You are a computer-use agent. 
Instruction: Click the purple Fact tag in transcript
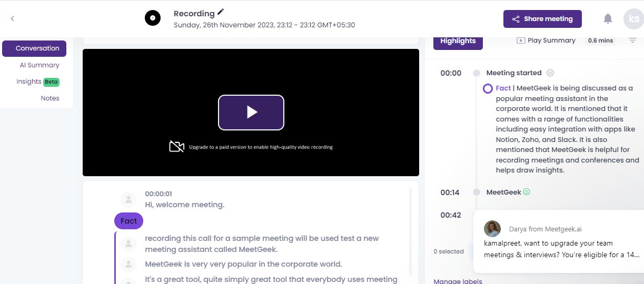pos(128,221)
